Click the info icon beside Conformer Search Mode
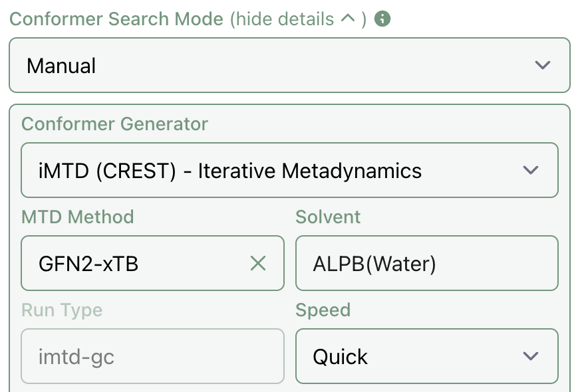The width and height of the screenshot is (580, 392). tap(382, 19)
